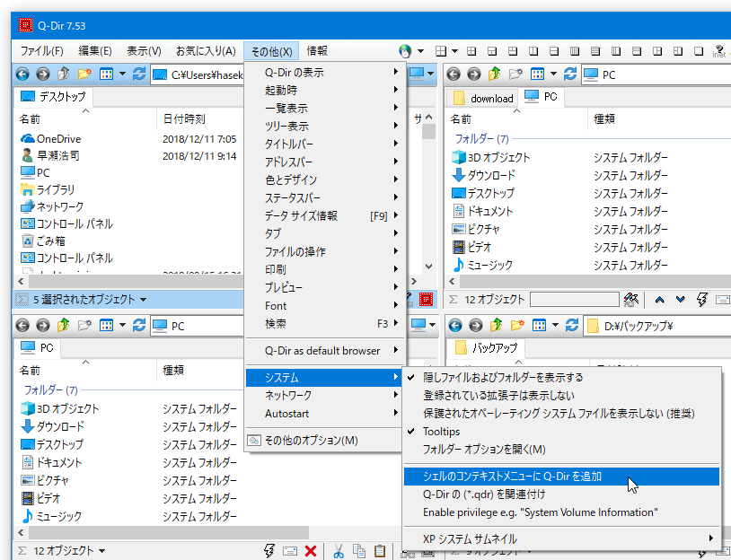Click blue down arrow in top-right status bar
This screenshot has width=731, height=560.
pyautogui.click(x=680, y=300)
